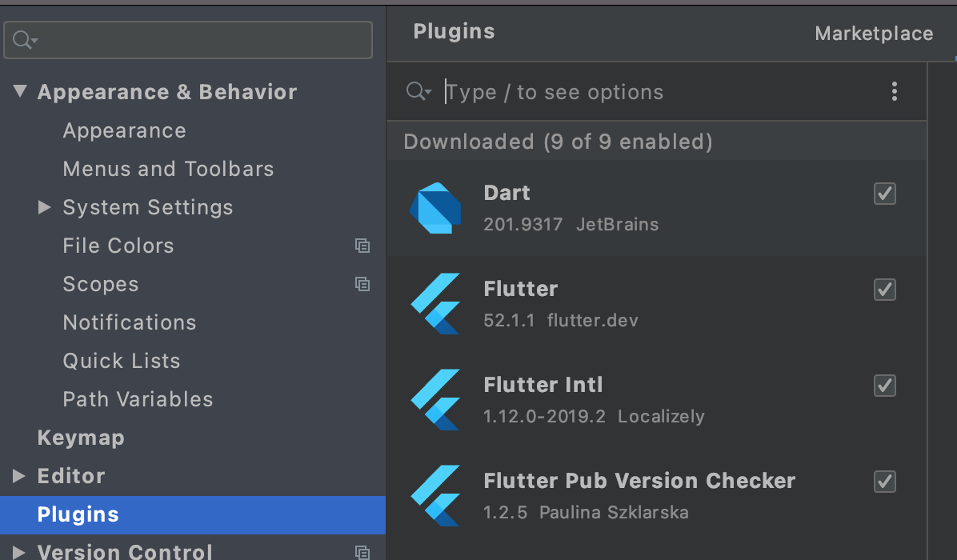Select Keymap in the settings tree
Image resolution: width=957 pixels, height=560 pixels.
click(x=81, y=438)
